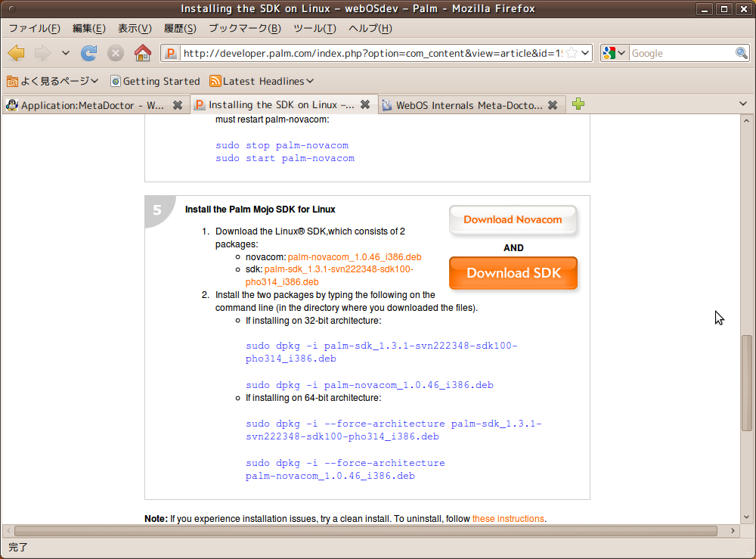This screenshot has height=559, width=756.
Task: Click the orange Download SDK button
Action: 513,273
